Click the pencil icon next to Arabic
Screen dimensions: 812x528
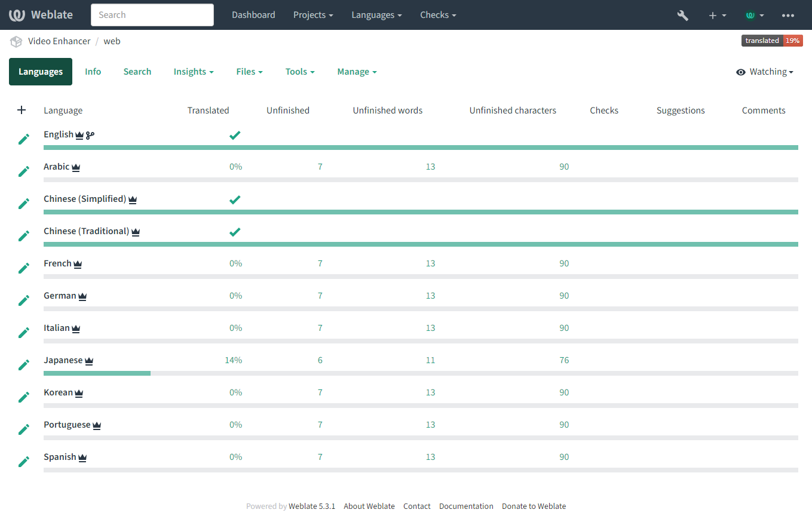[24, 171]
